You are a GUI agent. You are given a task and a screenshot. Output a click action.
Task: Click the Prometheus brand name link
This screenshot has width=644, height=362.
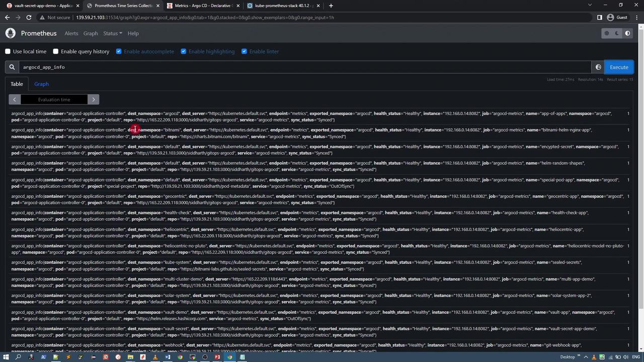(x=39, y=33)
